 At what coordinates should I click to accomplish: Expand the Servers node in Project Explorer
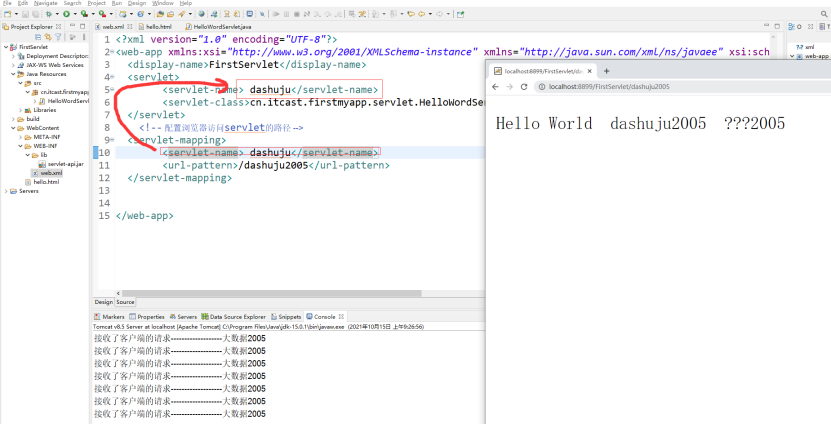pyautogui.click(x=6, y=191)
